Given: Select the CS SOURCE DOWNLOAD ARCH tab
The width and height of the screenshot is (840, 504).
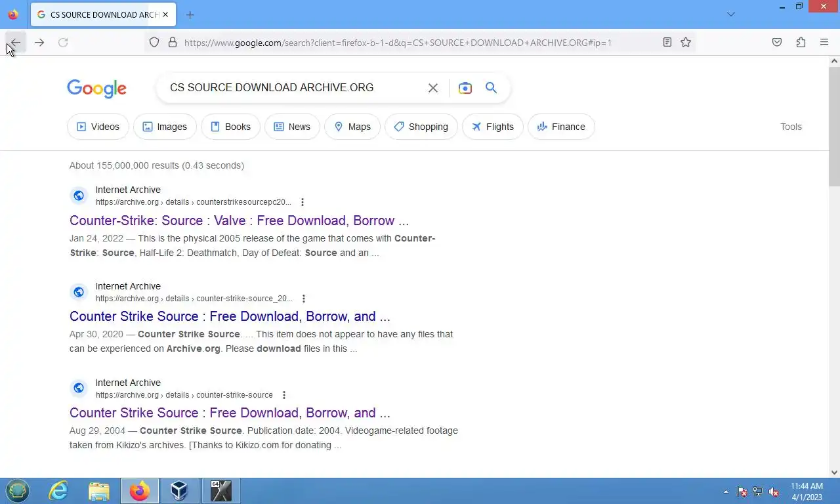Looking at the screenshot, I should point(103,14).
